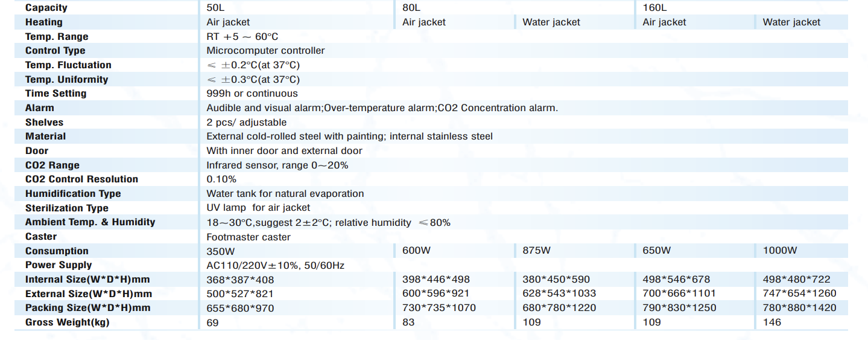Click the "Power Supply" row label
The height and width of the screenshot is (340, 868).
click(x=59, y=265)
